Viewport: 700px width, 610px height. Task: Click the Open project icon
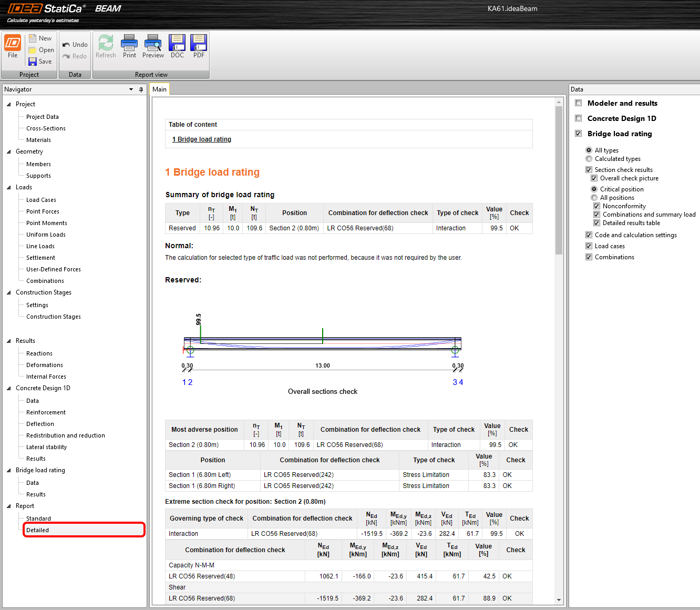point(33,50)
